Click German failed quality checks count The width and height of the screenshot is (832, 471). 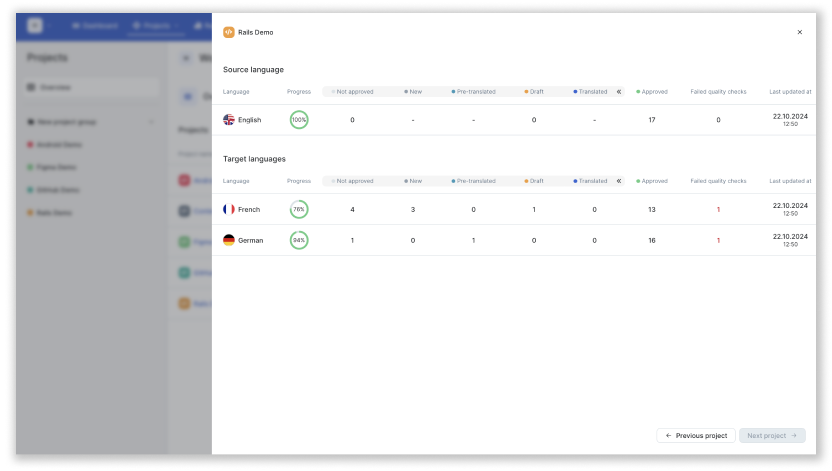(718, 240)
